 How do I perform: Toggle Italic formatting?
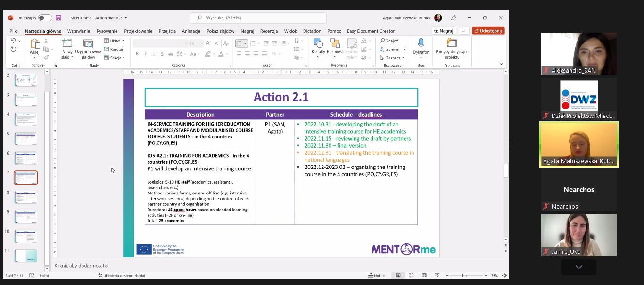click(x=146, y=54)
